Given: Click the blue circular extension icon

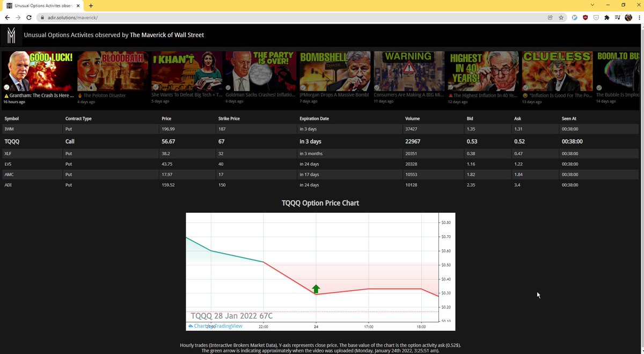Looking at the screenshot, I should coord(574,17).
